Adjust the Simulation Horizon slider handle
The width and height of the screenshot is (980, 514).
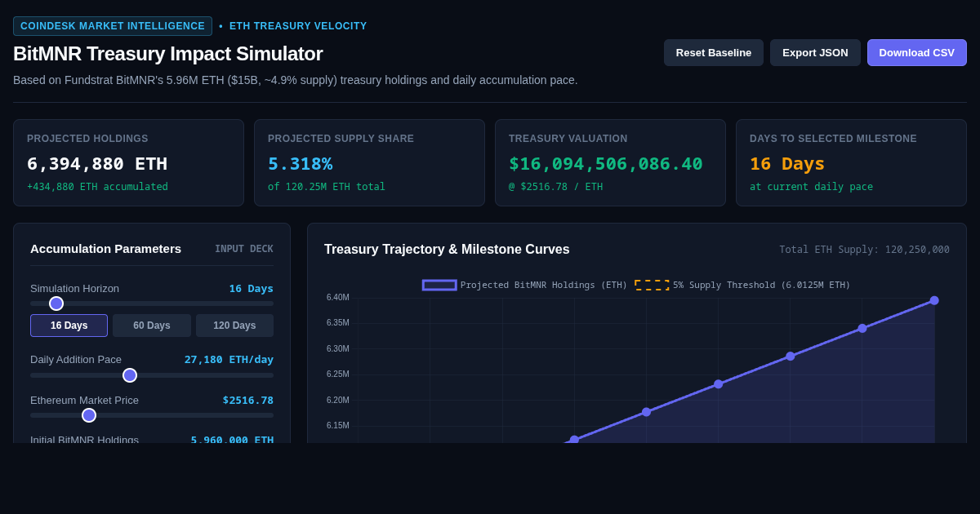coord(56,304)
